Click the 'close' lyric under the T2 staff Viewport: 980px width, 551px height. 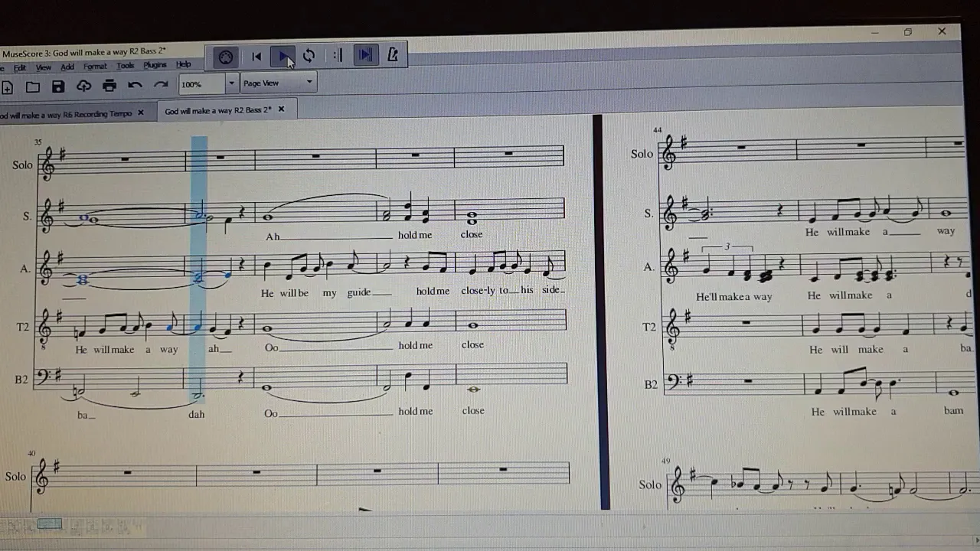tap(472, 344)
